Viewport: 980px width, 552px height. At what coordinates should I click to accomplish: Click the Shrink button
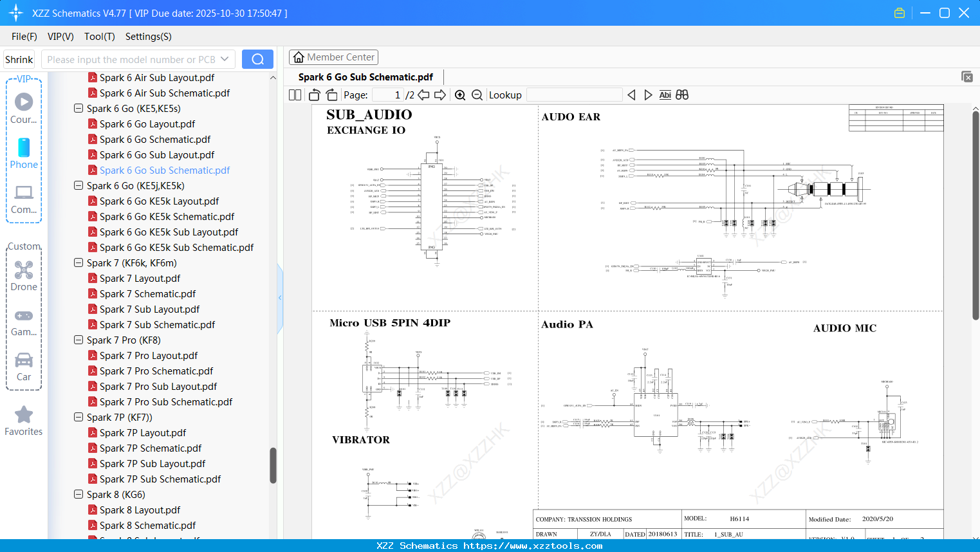point(19,59)
